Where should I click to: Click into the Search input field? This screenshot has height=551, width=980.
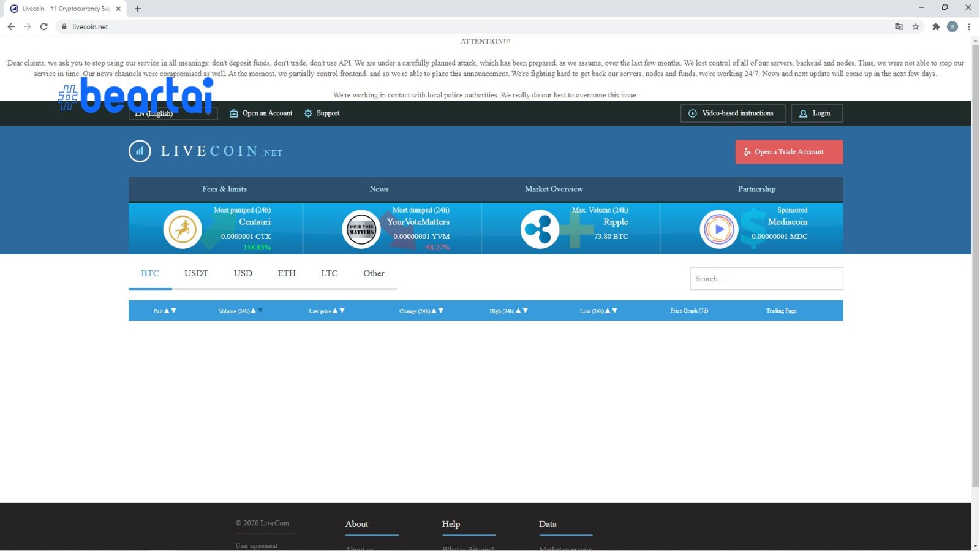coord(766,279)
